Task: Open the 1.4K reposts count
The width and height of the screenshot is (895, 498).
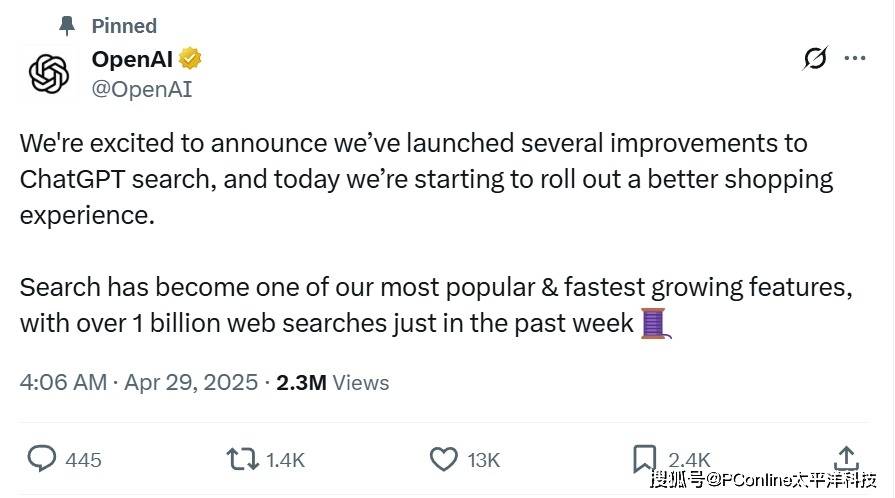Action: pyautogui.click(x=285, y=460)
